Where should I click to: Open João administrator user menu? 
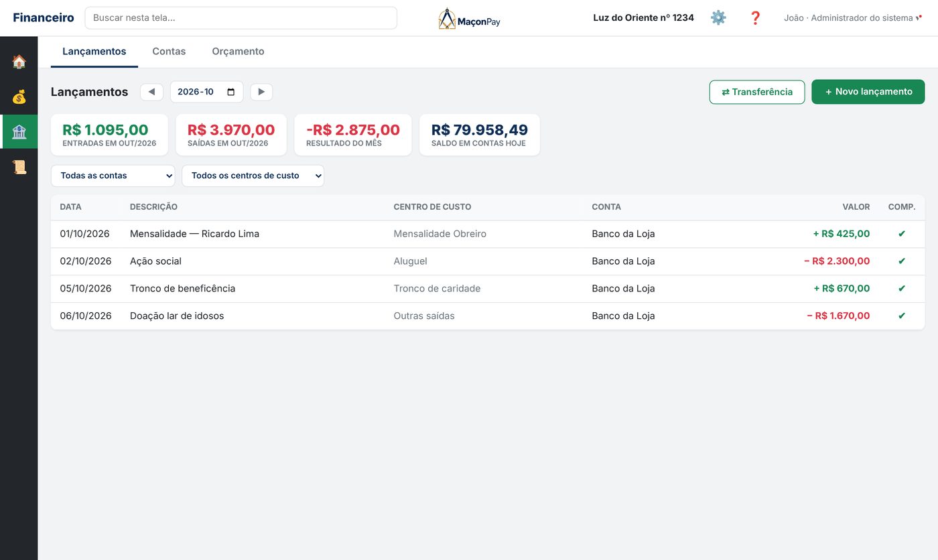tap(853, 18)
